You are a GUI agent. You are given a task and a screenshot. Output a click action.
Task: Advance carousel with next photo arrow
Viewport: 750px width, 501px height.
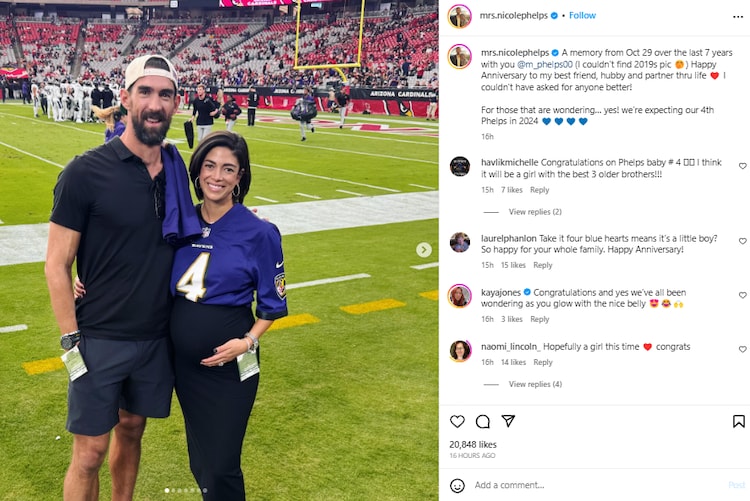click(423, 250)
